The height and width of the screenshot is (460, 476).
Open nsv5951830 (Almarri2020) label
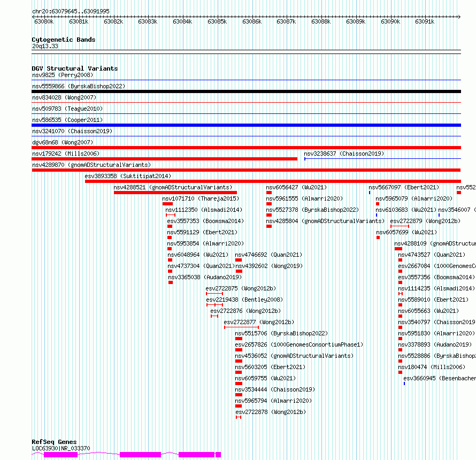[436, 333]
